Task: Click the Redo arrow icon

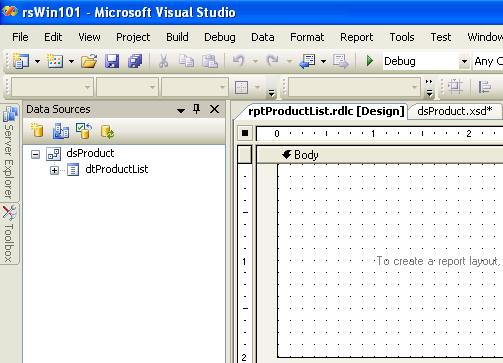Action: coord(272,61)
